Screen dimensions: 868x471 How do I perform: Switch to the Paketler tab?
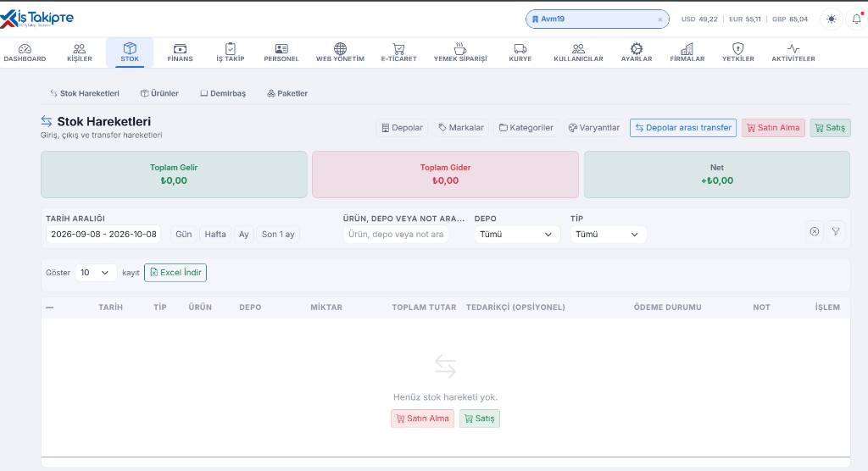click(287, 93)
